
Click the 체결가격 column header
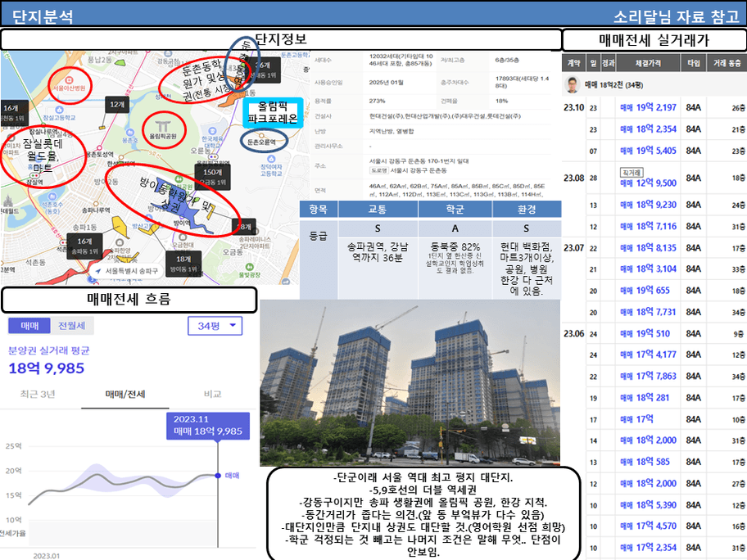[x=648, y=63]
